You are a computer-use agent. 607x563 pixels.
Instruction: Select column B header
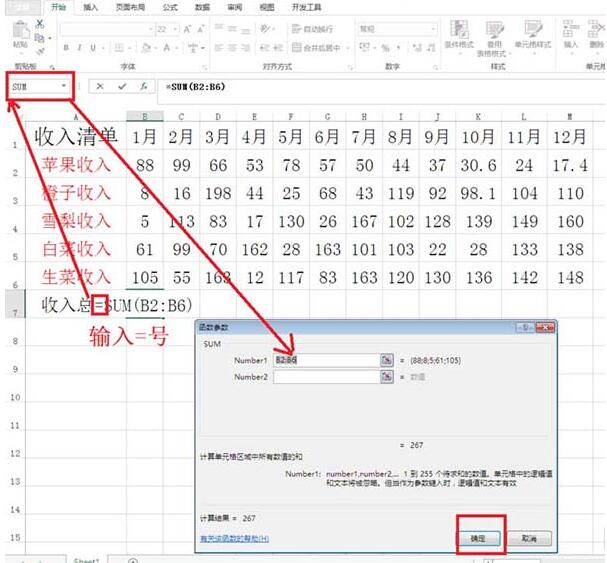point(145,116)
